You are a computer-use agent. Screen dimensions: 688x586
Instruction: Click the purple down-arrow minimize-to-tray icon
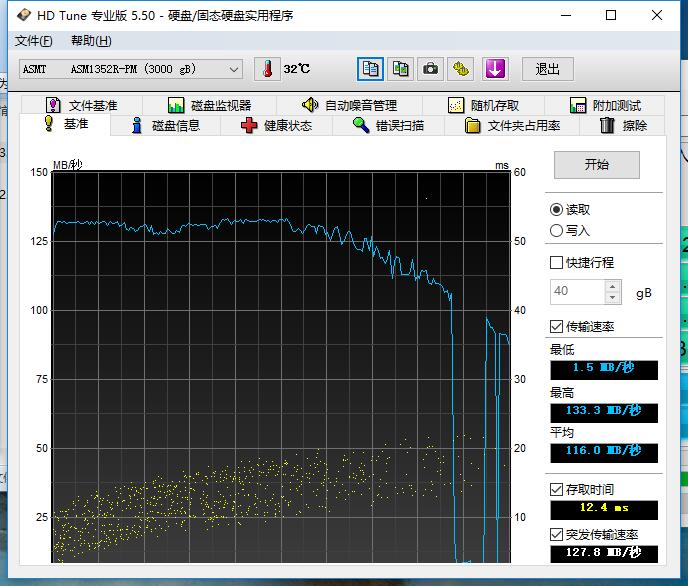click(495, 69)
